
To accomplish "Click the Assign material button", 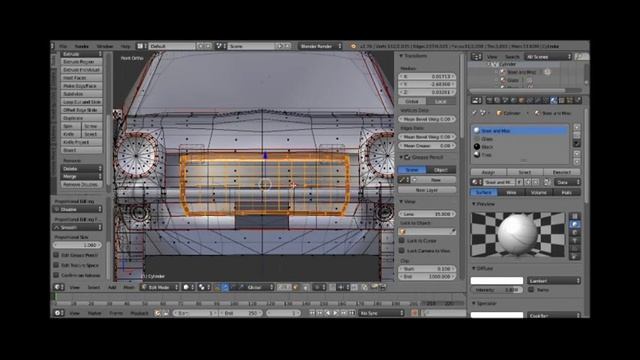I will click(489, 172).
